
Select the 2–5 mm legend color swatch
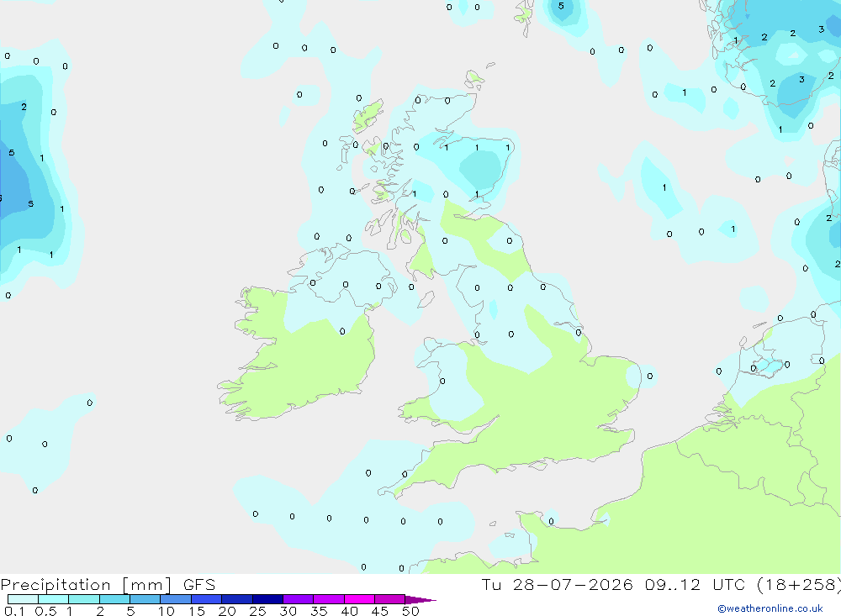coord(114,599)
